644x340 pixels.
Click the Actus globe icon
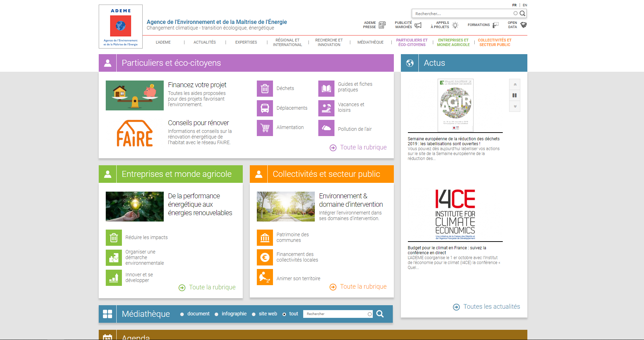coord(410,63)
